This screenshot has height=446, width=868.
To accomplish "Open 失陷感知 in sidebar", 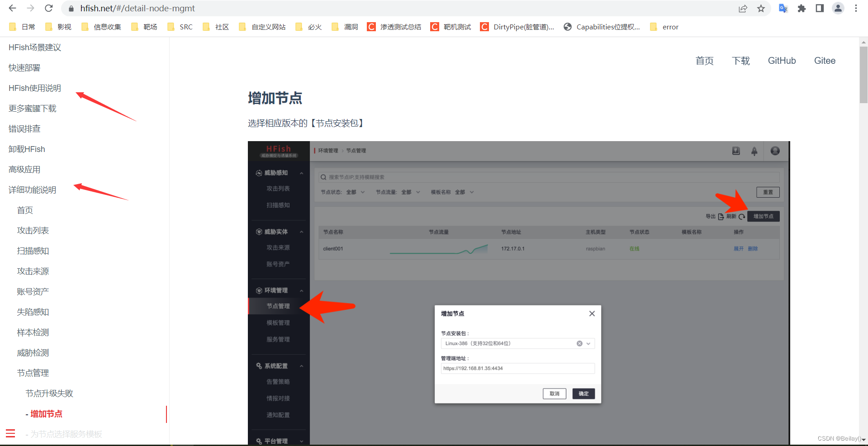I will pos(33,312).
